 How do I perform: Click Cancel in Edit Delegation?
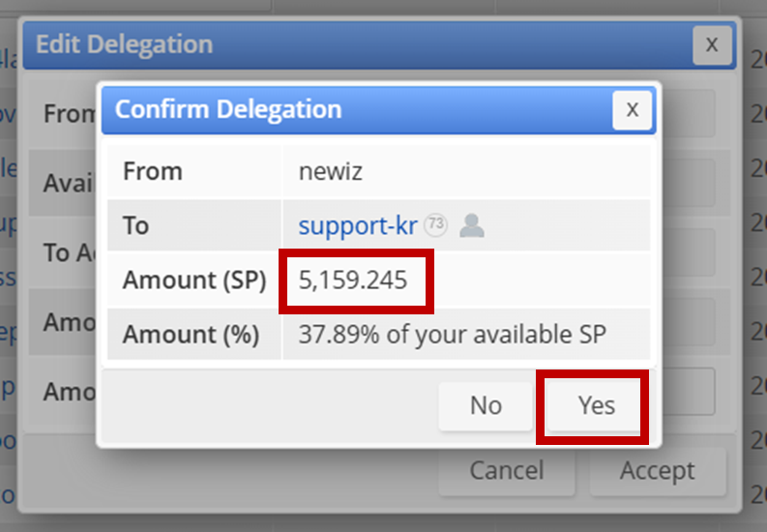pos(506,471)
